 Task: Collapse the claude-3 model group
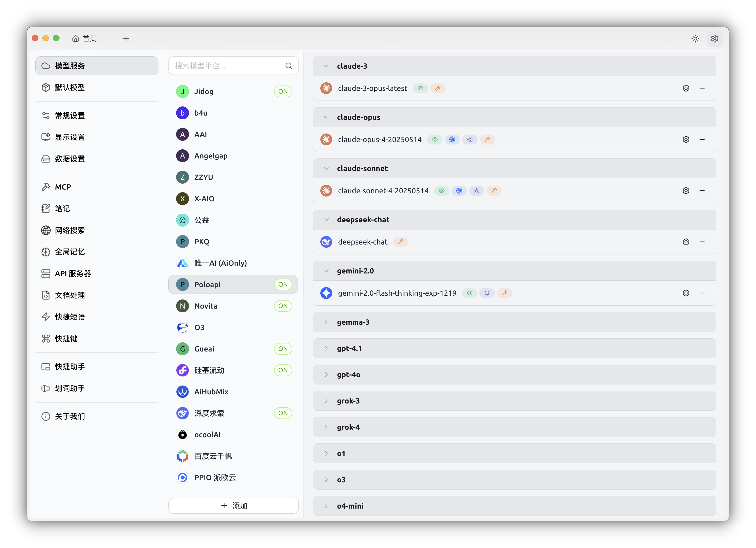(x=326, y=66)
